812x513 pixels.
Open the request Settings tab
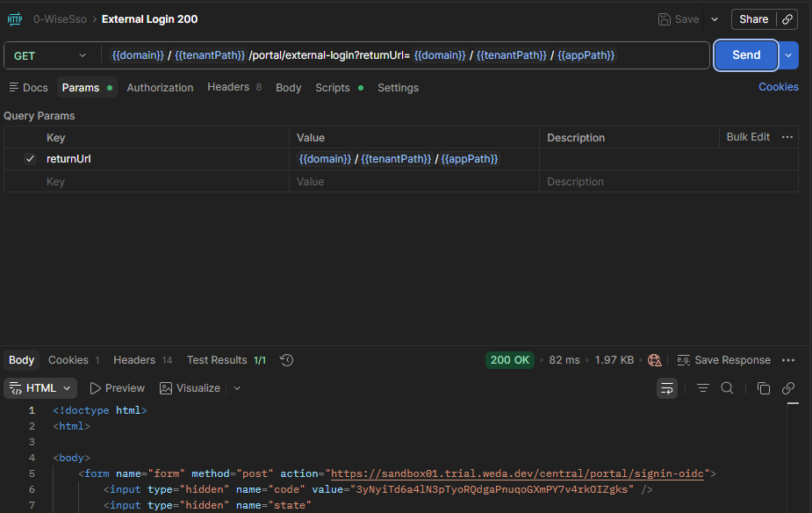(398, 88)
